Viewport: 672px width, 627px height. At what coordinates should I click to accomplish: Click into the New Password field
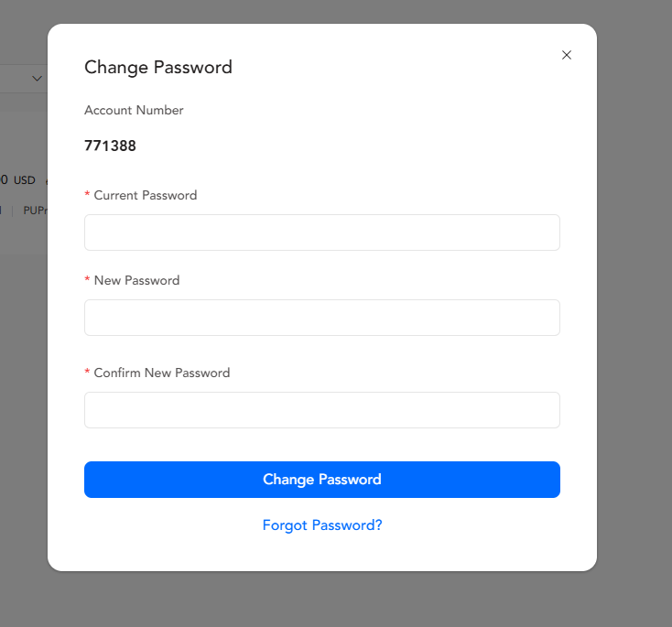[321, 318]
